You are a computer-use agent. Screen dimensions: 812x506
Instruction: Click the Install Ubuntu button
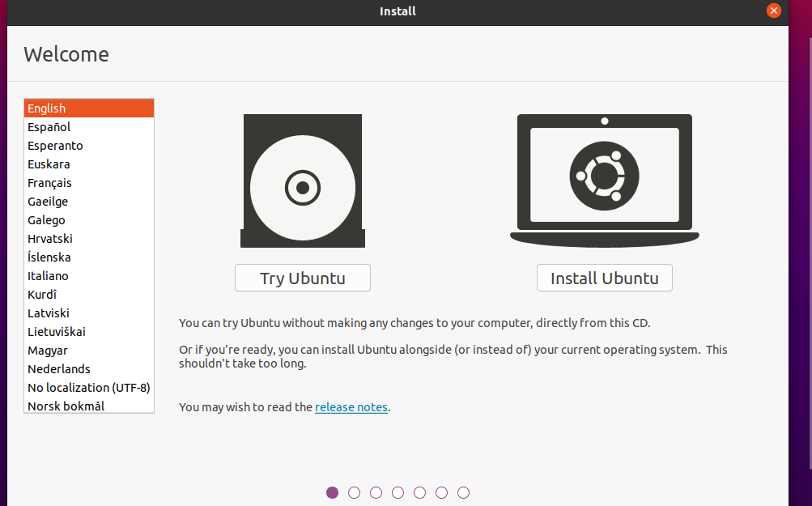pyautogui.click(x=604, y=279)
